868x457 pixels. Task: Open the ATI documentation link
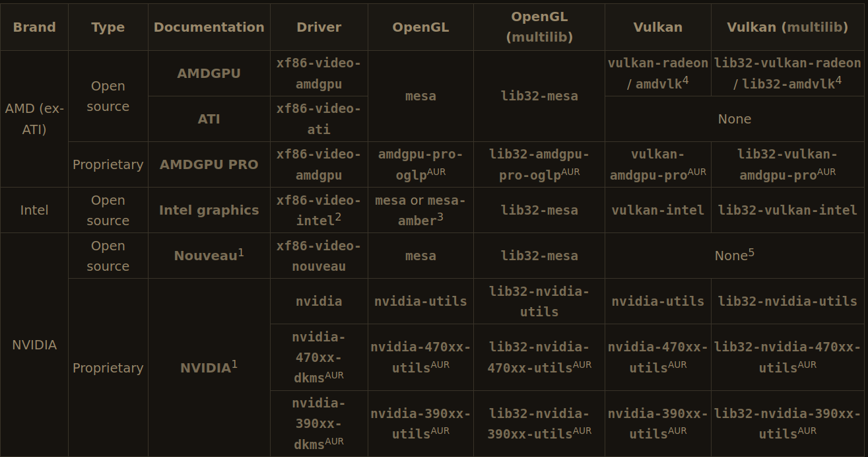coord(209,119)
